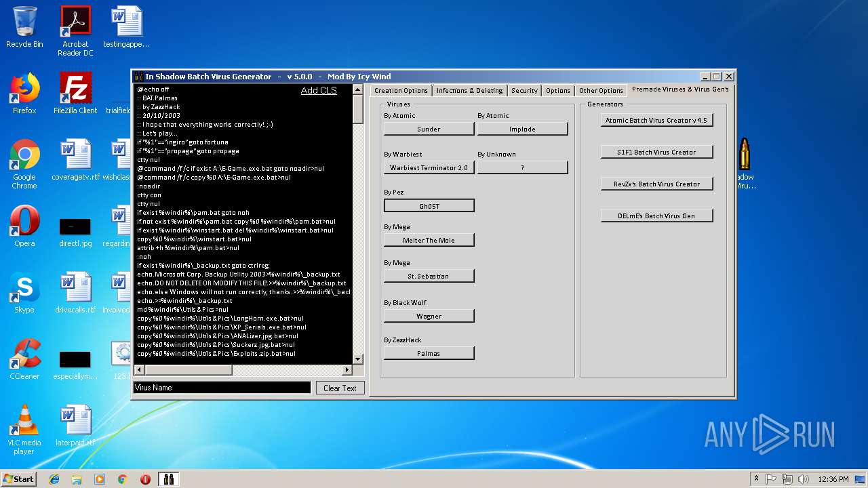Viewport: 868px width, 488px height.
Task: Click the question mark Unknown button
Action: click(x=522, y=167)
